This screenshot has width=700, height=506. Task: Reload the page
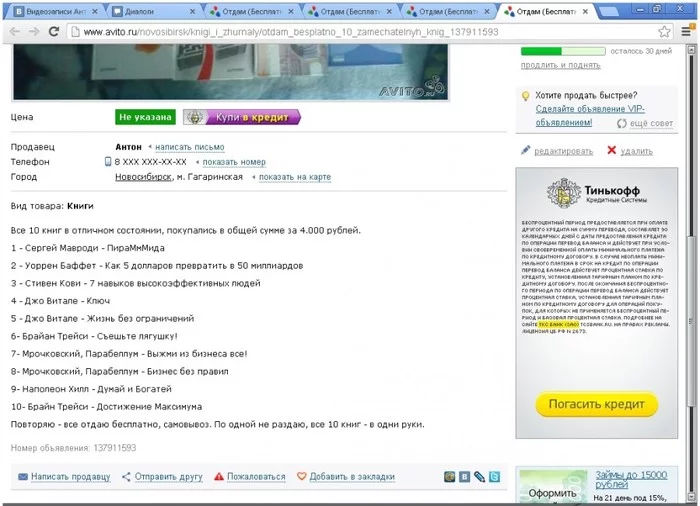54,32
